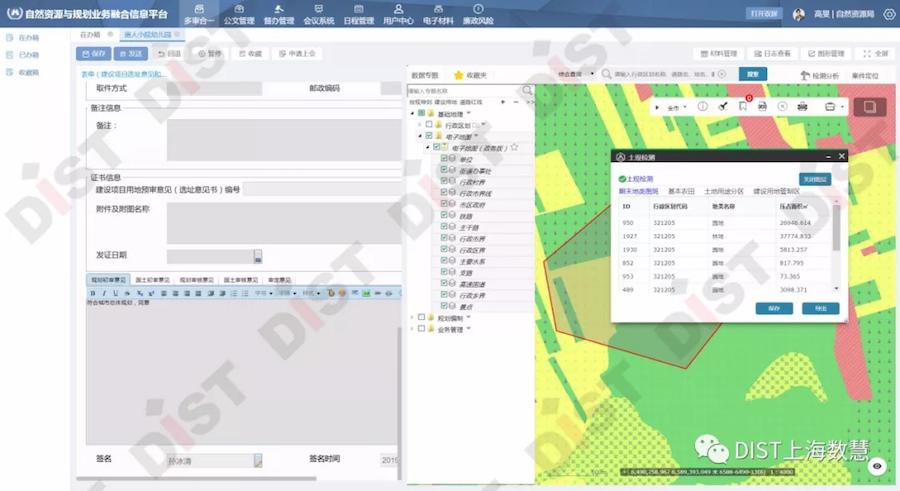This screenshot has height=491, width=900.
Task: Open the bookmark tool with red badge
Action: click(743, 106)
